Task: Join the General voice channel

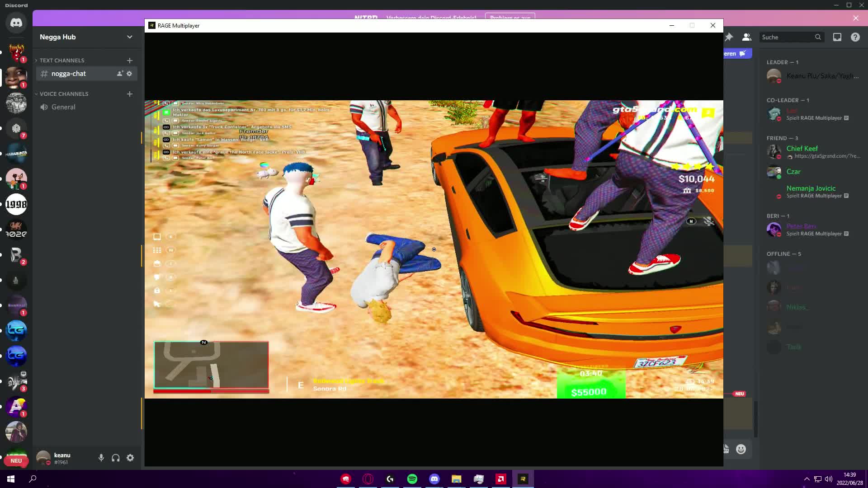Action: [x=63, y=107]
